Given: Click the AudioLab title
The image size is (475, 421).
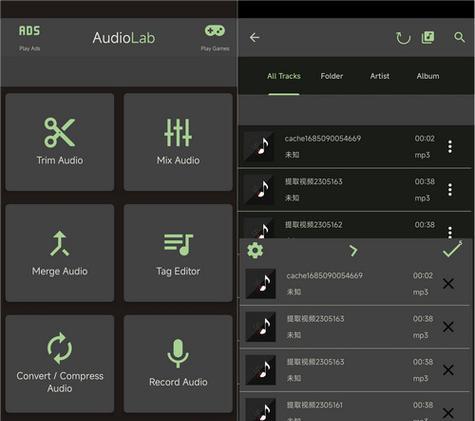Looking at the screenshot, I should pos(124,38).
